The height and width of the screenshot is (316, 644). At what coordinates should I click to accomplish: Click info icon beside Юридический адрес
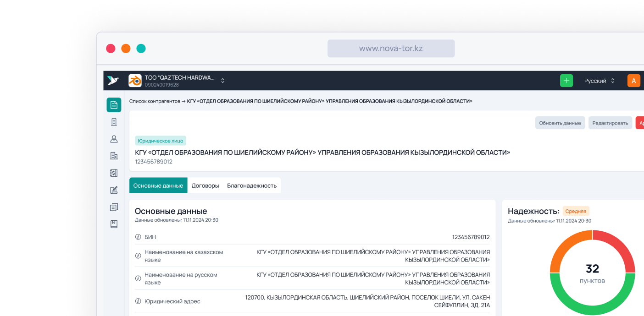point(138,301)
